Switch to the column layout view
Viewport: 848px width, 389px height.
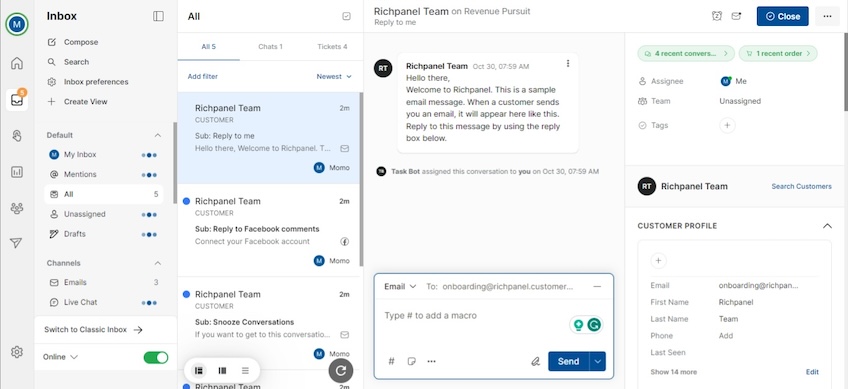point(222,371)
